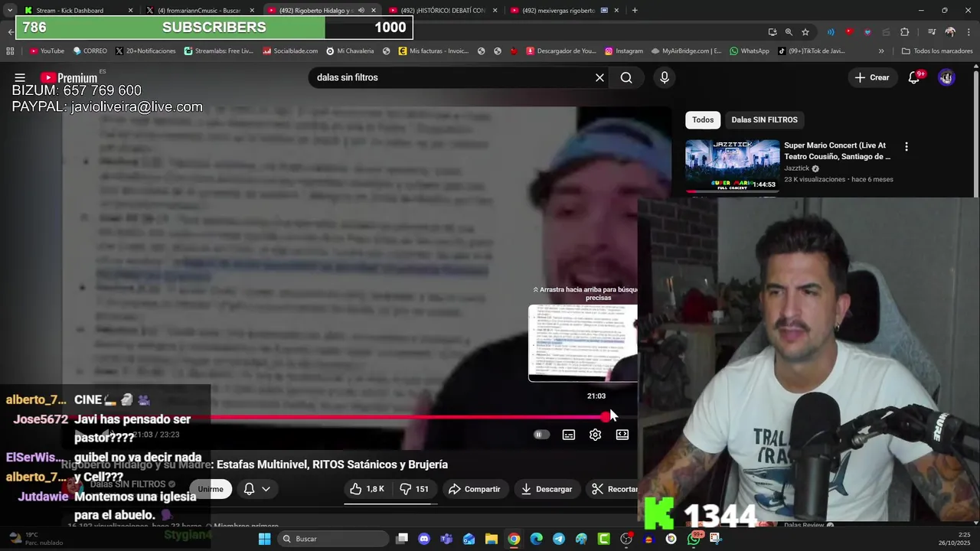Open the Instagram bookmark
This screenshot has width=980, height=551.
click(x=624, y=51)
